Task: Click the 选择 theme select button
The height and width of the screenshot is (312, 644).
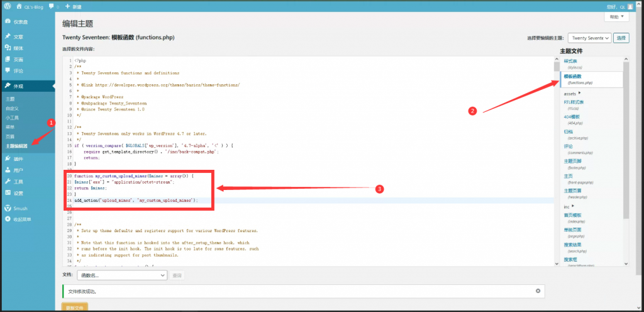Action: (621, 38)
